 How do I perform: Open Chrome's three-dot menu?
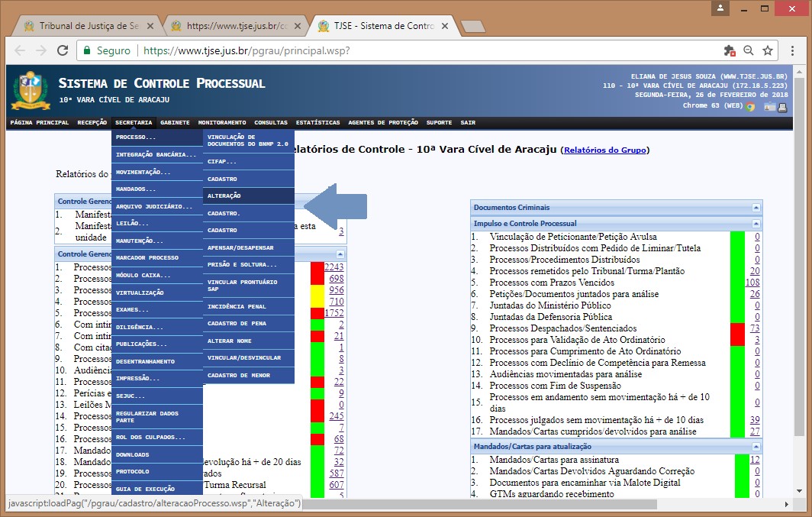(792, 50)
